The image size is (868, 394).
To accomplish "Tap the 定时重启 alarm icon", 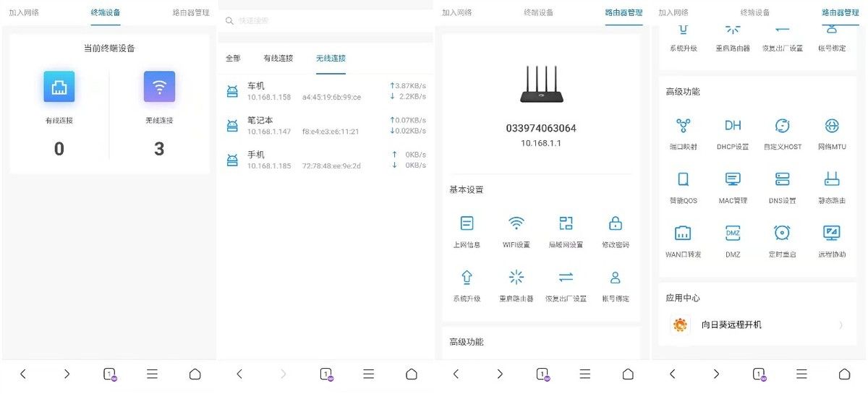I will pyautogui.click(x=782, y=233).
